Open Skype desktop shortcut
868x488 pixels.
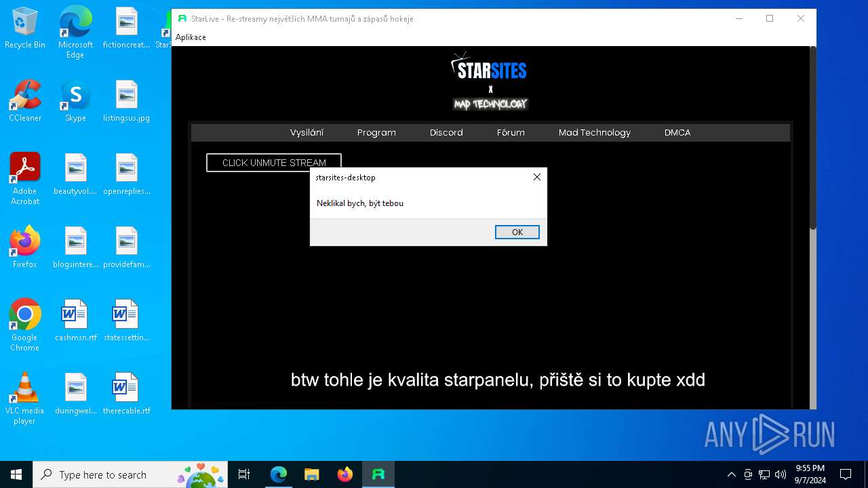tap(75, 102)
